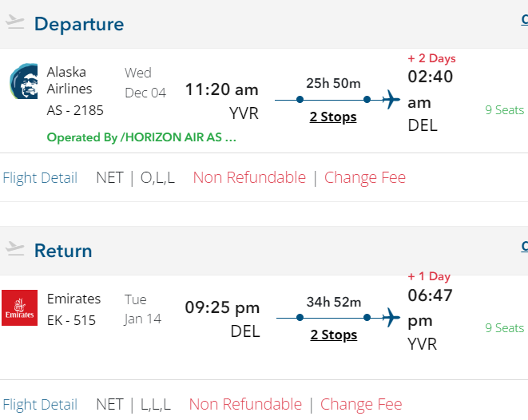Expand the departure flight's 2 Stops details

click(333, 117)
